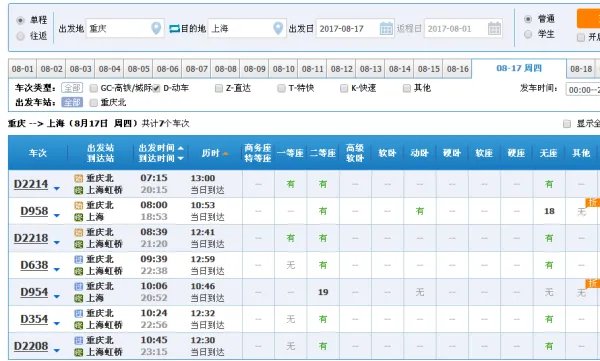Viewport: 600px width, 361px height.
Task: Check the T-特快 train type checkbox
Action: (x=281, y=88)
